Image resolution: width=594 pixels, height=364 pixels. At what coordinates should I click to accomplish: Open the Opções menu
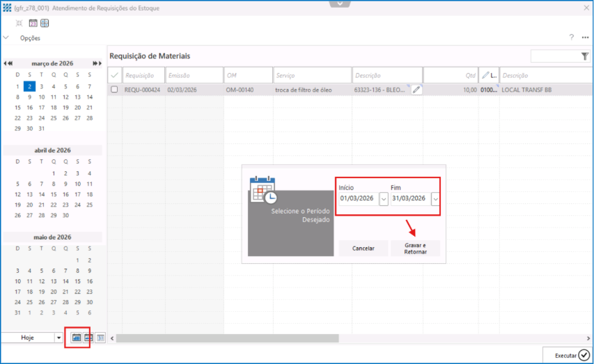pyautogui.click(x=30, y=38)
